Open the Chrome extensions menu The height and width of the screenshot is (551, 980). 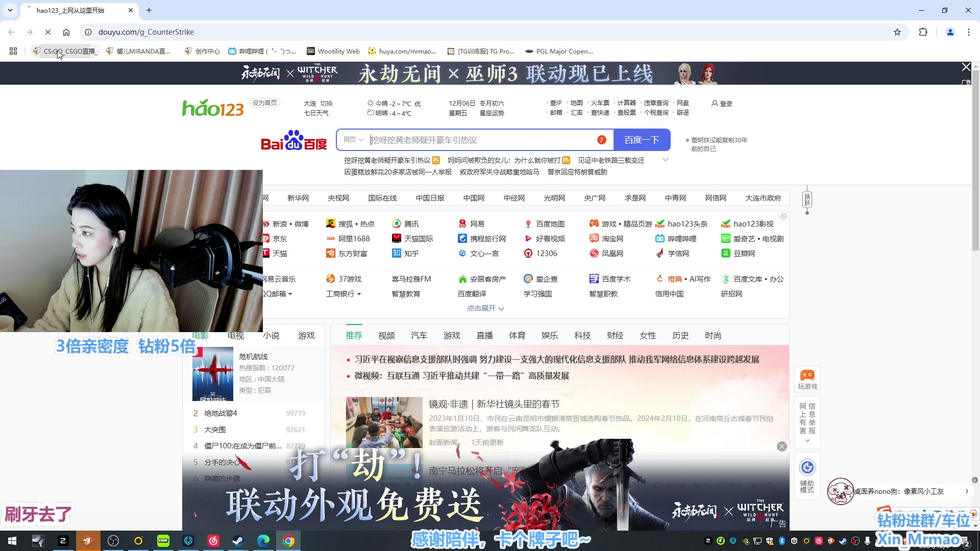point(923,32)
